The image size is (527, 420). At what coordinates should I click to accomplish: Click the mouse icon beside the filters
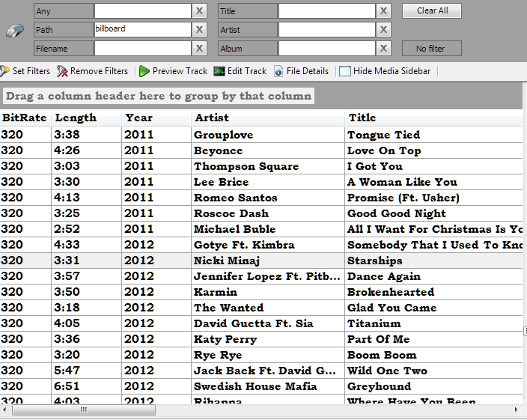[15, 31]
